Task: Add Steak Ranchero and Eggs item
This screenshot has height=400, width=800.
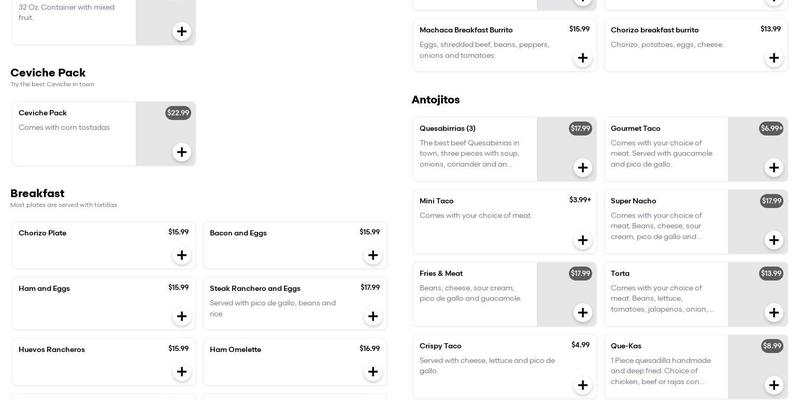Action: pos(373,316)
